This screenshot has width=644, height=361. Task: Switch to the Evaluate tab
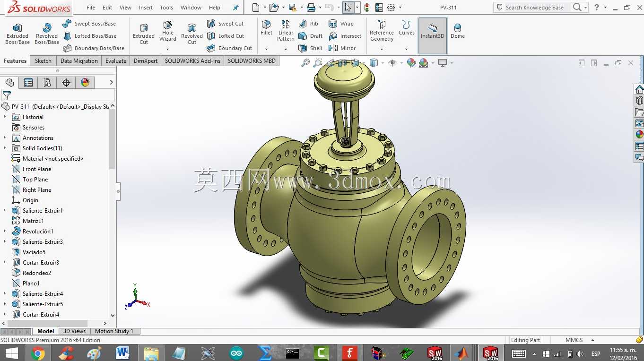[116, 61]
